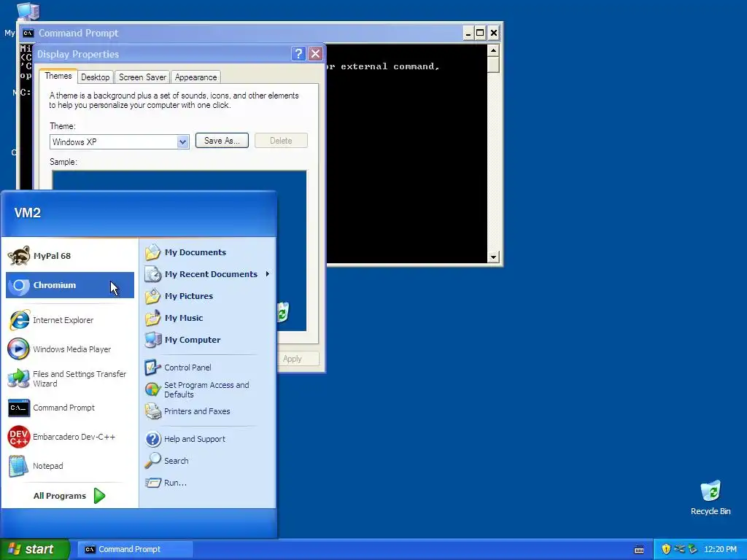Open Internet Explorer in Start menu
747x560 pixels.
tap(69, 320)
